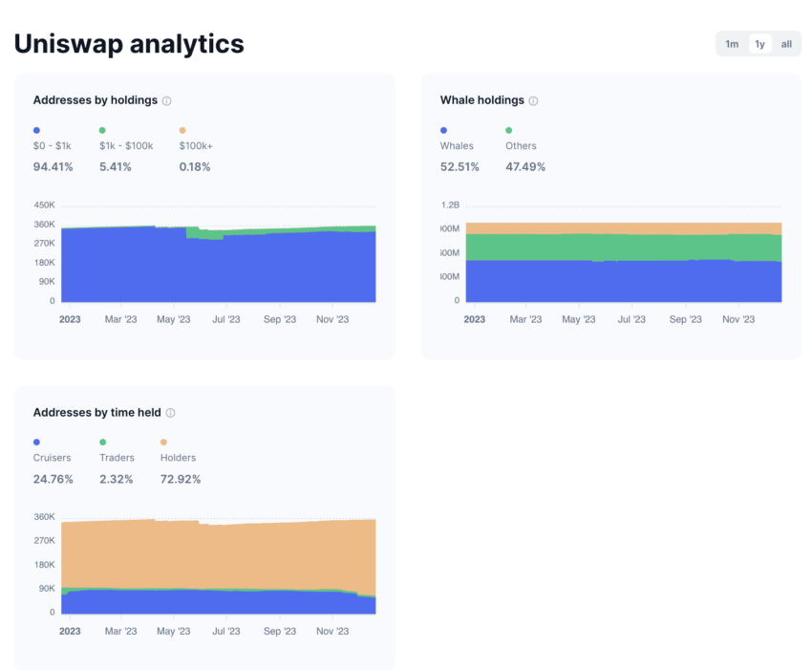Image resolution: width=812 pixels, height=670 pixels.
Task: Select the 'Cruisers' legend label
Action: point(52,458)
